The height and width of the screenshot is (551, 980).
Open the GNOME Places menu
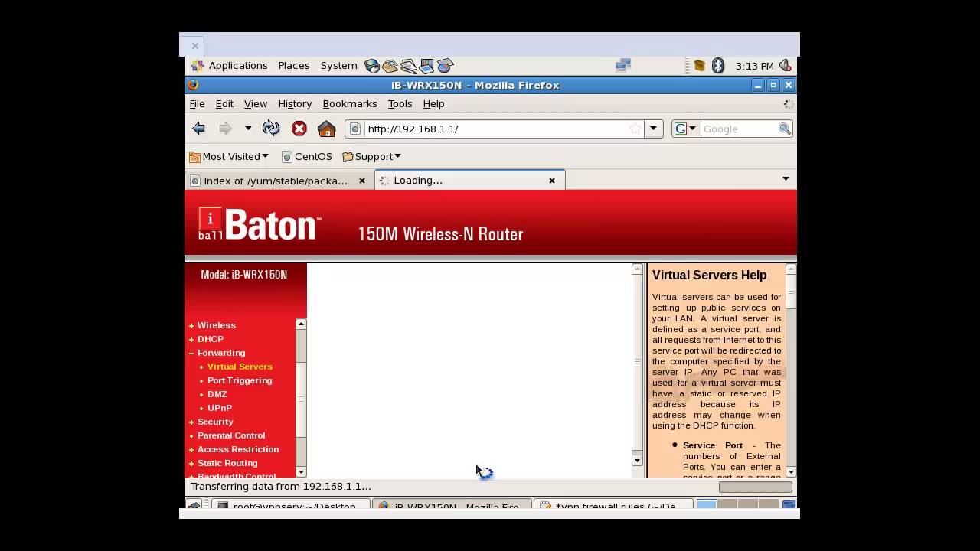[294, 66]
